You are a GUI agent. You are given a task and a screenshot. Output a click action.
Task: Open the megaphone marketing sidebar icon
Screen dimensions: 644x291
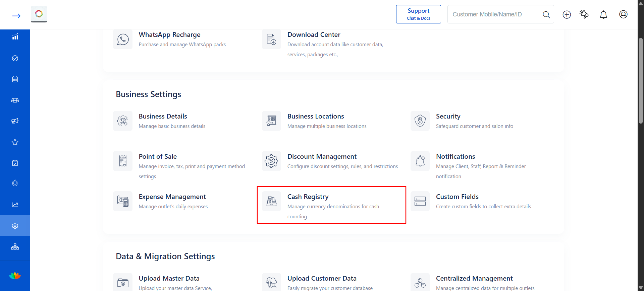click(x=15, y=121)
